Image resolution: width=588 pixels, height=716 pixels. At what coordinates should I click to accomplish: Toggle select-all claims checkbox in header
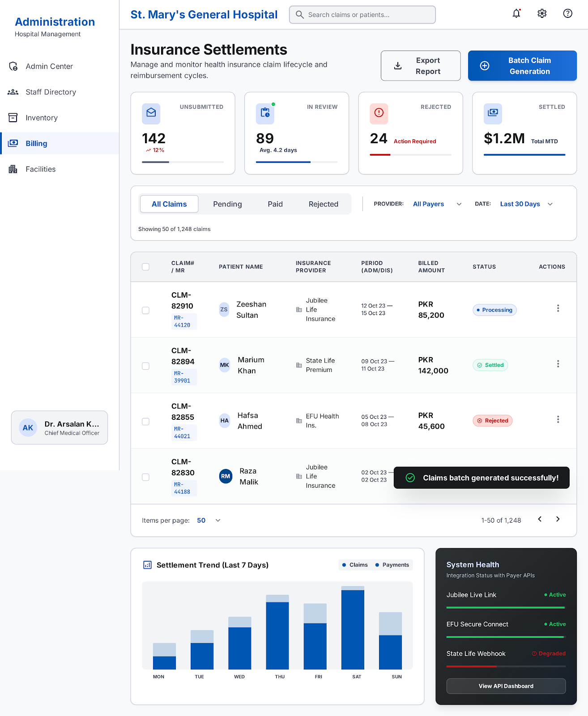click(145, 267)
